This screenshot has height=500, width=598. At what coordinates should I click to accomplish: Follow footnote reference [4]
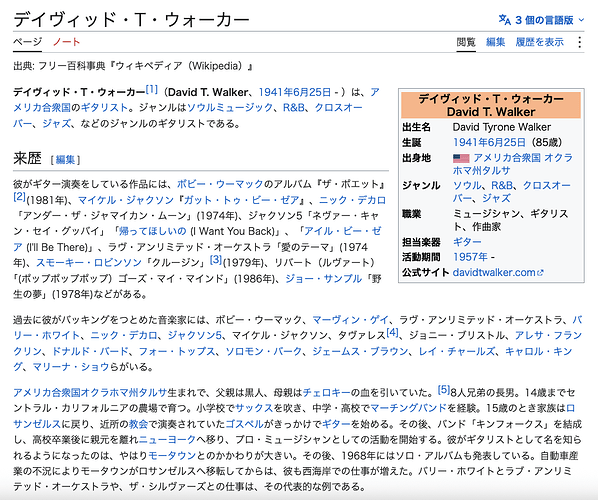(x=392, y=332)
